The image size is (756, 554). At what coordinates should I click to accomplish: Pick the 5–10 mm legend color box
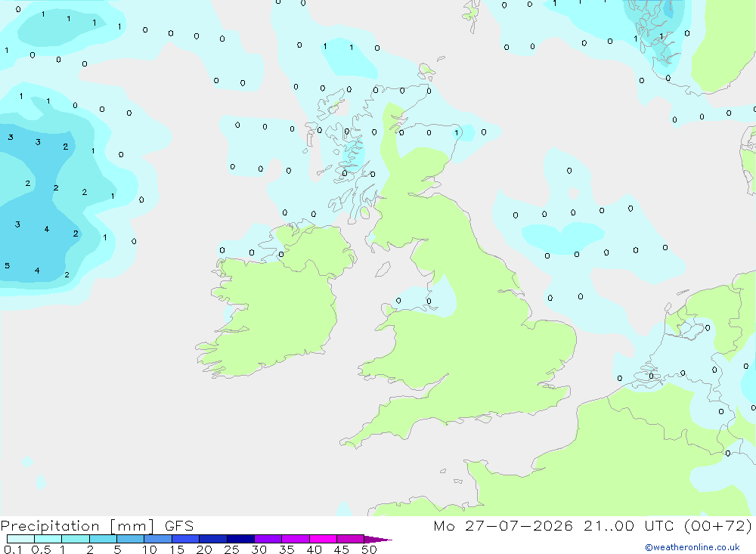click(131, 539)
